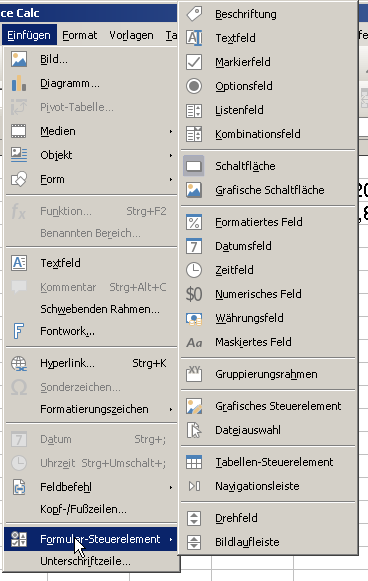
Task: Click the Drehfeld label
Action: (x=236, y=518)
